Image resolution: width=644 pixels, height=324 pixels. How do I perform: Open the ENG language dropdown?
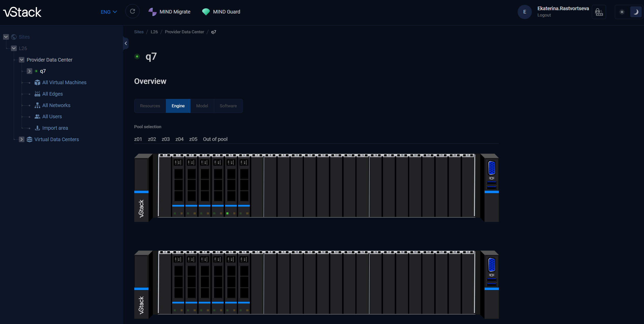109,12
